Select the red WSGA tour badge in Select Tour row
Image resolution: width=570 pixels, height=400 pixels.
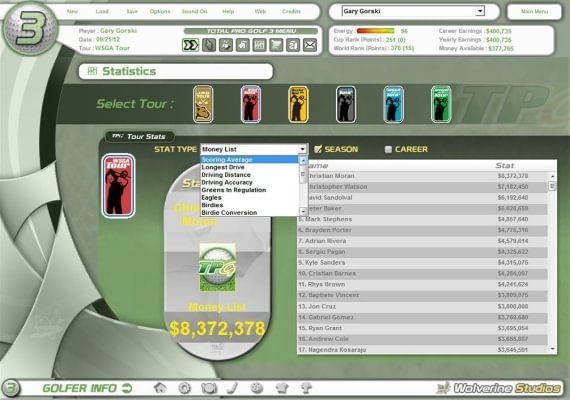pyautogui.click(x=250, y=104)
